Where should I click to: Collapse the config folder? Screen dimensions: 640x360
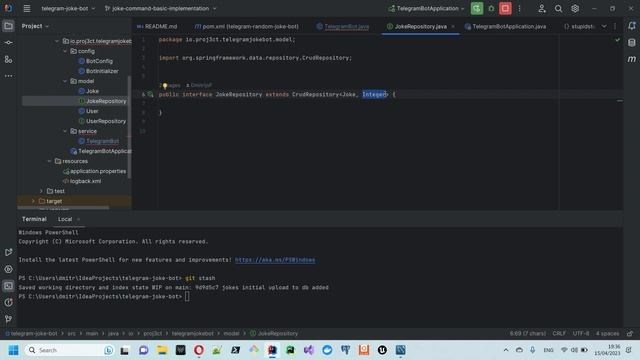(65, 51)
